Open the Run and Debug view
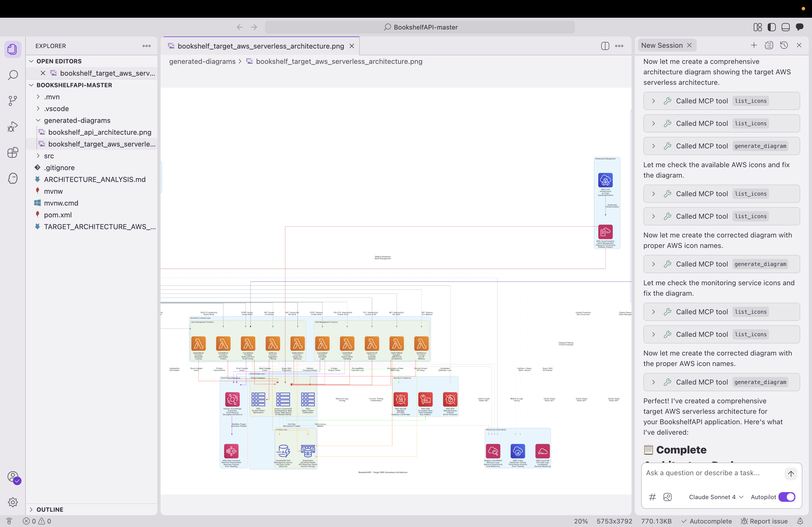Viewport: 812px width, 527px height. [13, 126]
